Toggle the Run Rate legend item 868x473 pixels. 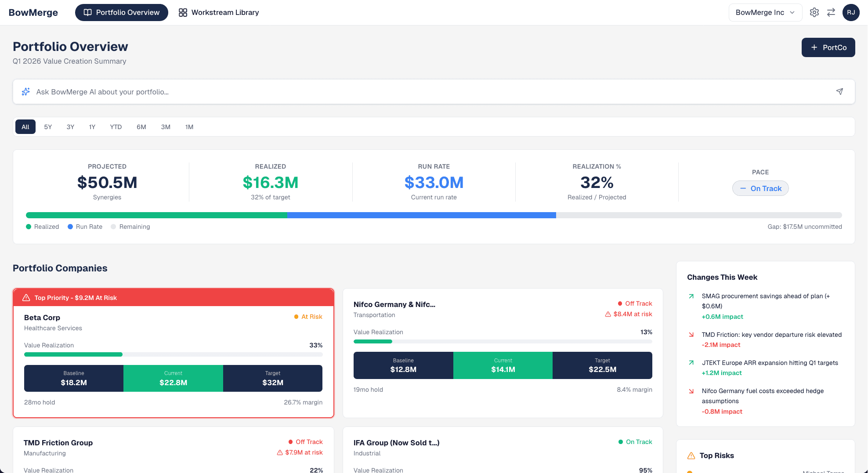pyautogui.click(x=85, y=227)
